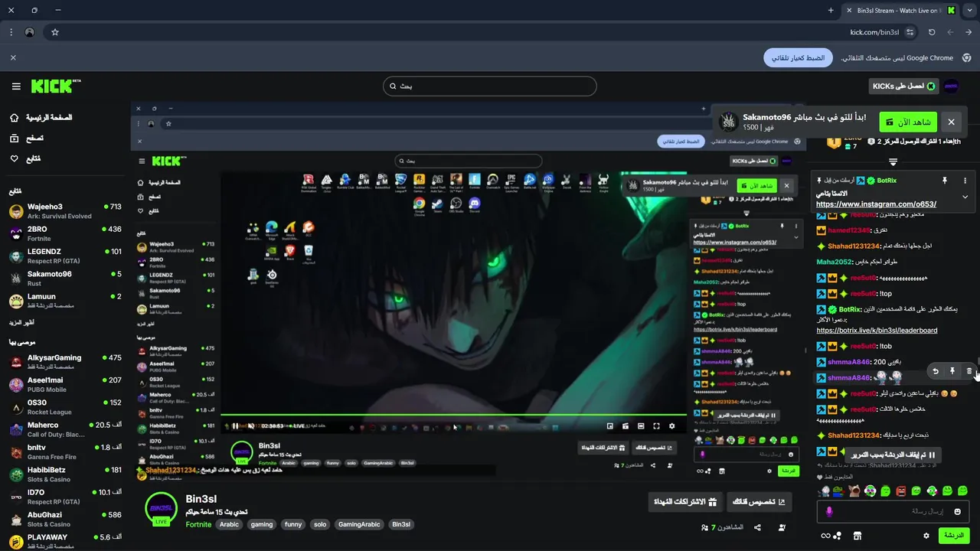
Task: Collapse the top gifter bar with the lines icon
Action: [x=893, y=161]
